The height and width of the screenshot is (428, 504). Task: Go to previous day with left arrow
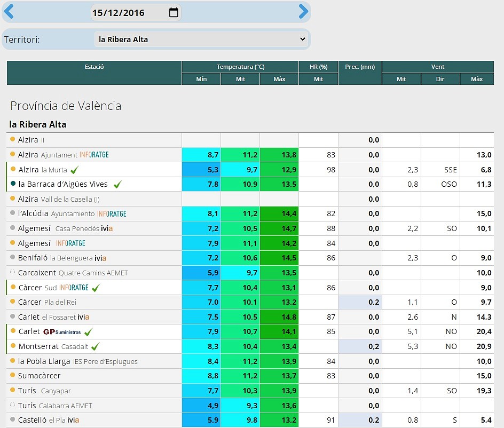click(x=9, y=12)
